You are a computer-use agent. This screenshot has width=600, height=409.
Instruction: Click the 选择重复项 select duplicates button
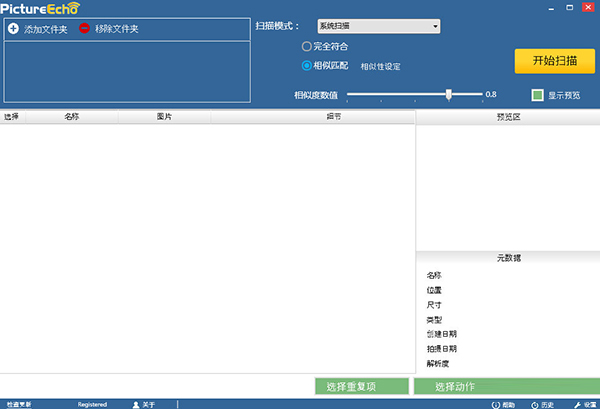coord(362,386)
